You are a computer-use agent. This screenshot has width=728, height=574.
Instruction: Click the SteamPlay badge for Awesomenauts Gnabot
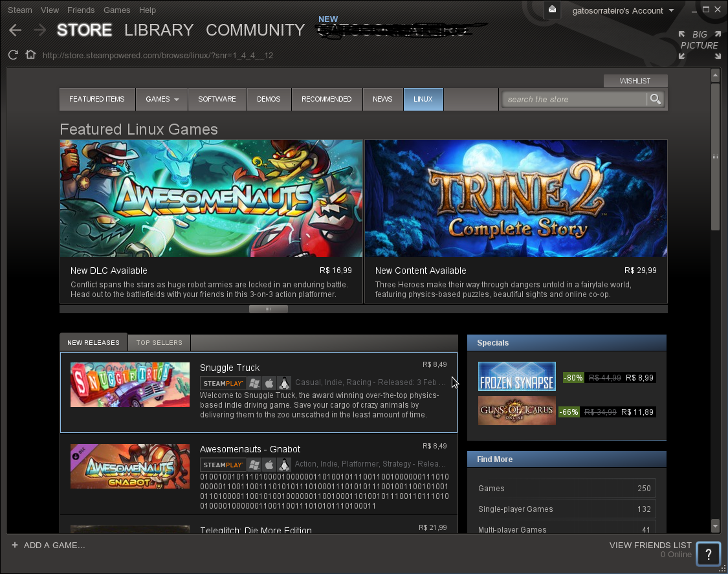tap(223, 465)
